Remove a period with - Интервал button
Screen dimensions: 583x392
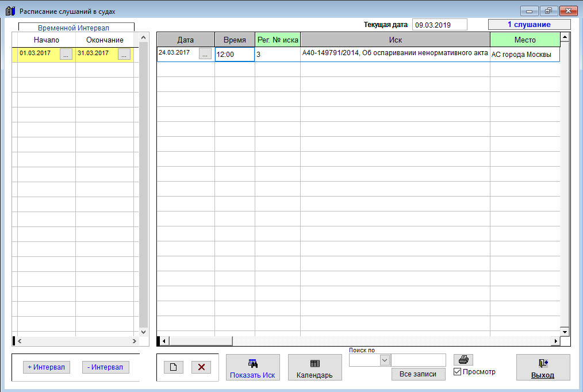(x=105, y=367)
